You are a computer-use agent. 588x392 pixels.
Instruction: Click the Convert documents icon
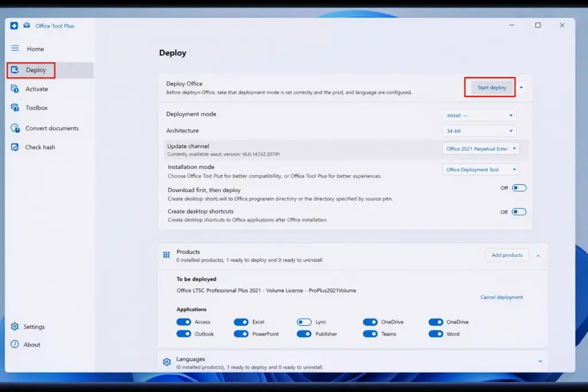point(15,128)
